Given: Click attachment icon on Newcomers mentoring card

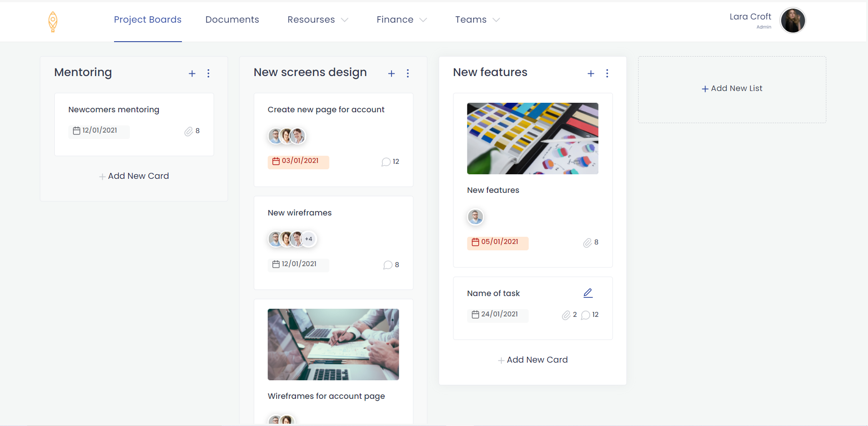Looking at the screenshot, I should coord(189,131).
